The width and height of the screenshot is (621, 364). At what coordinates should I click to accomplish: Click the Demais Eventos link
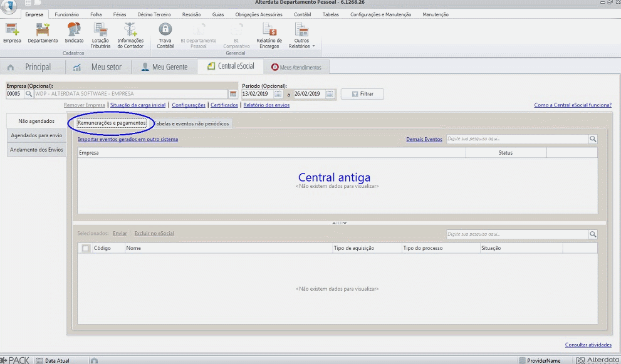[x=424, y=140]
